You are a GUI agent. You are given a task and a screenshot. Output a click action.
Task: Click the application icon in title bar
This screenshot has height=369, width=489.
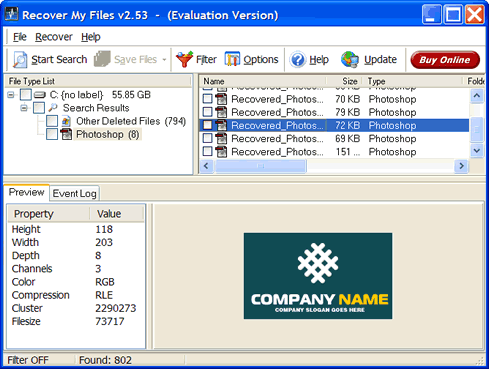click(x=11, y=14)
